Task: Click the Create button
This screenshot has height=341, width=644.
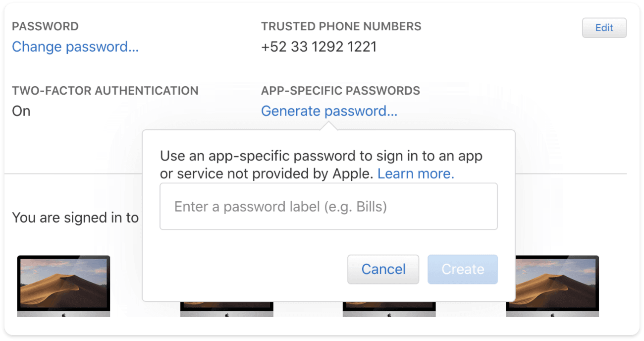Action: pyautogui.click(x=463, y=269)
